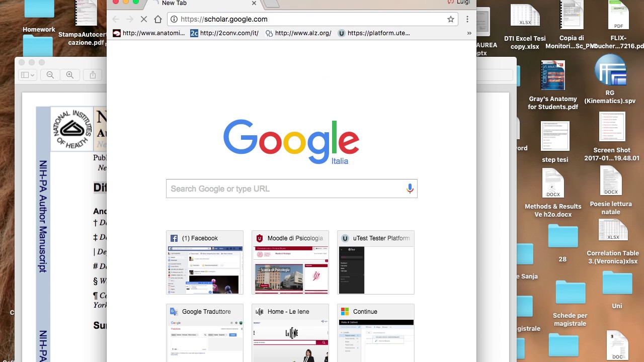The image size is (644, 362).
Task: Click Luigi profile button in Chrome
Action: 460,3
